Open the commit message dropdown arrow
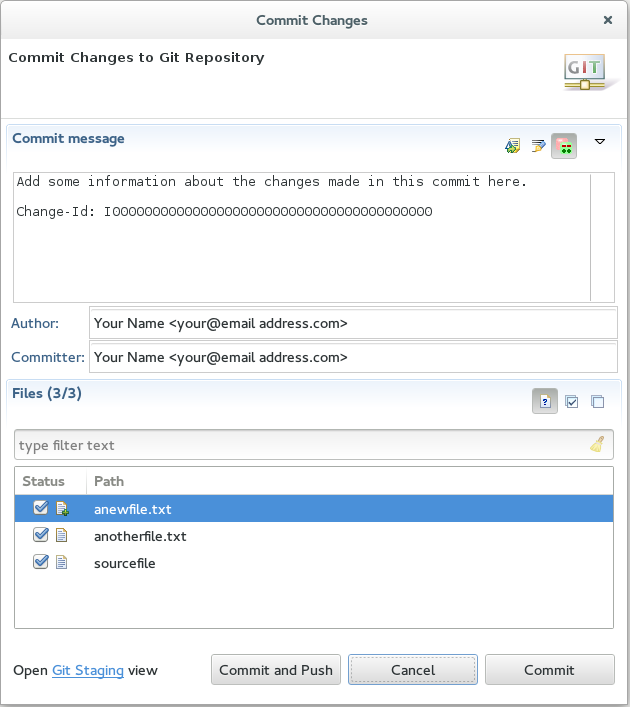The width and height of the screenshot is (630, 707). (599, 142)
